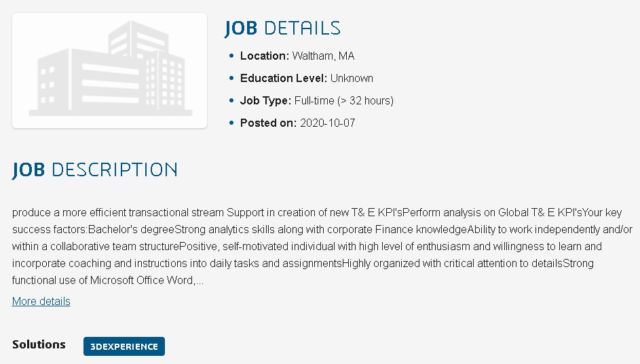
Task: Open the More details link
Action: (41, 301)
